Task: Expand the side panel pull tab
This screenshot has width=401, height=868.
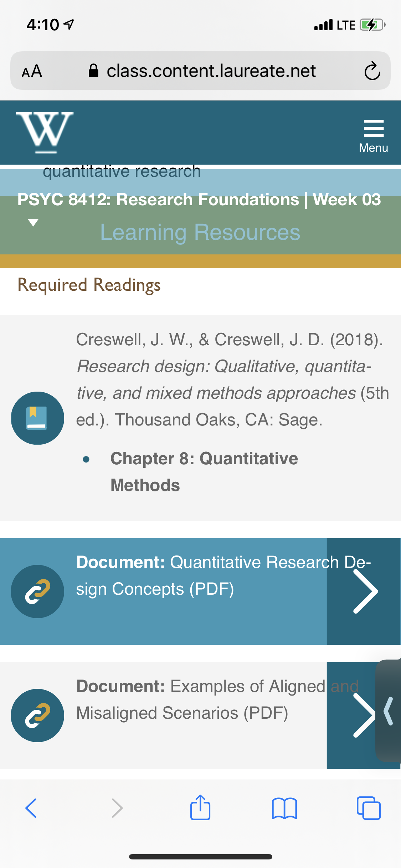Action: tap(388, 711)
